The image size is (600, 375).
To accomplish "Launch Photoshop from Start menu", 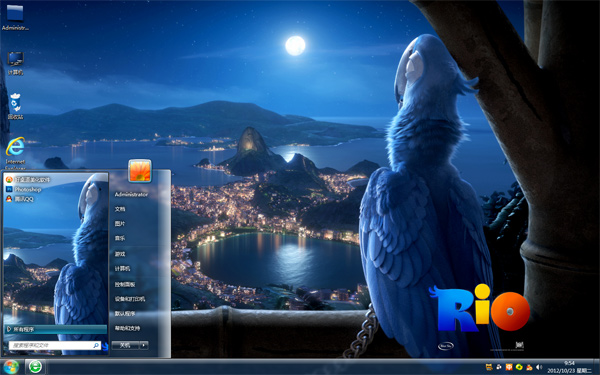I will coord(24,189).
